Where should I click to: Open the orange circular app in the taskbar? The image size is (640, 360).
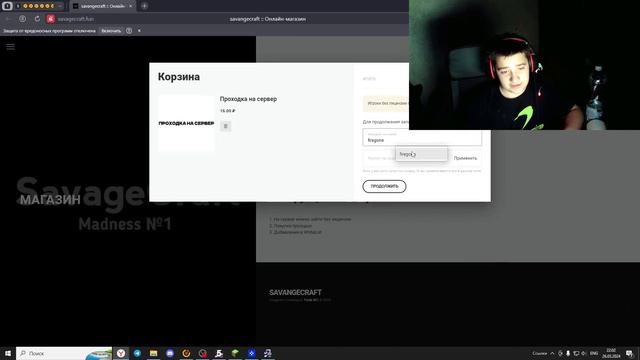pyautogui.click(x=186, y=353)
